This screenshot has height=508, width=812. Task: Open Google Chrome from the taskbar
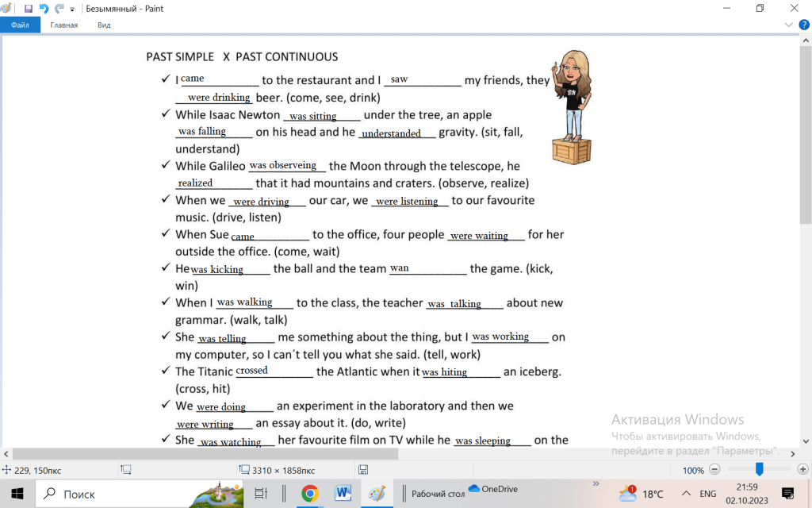point(309,494)
